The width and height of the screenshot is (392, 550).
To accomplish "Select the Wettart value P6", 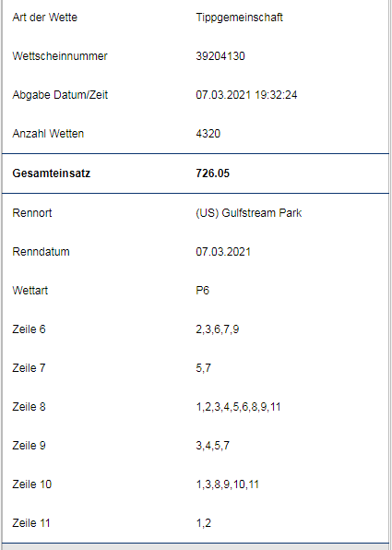I will 202,291.
